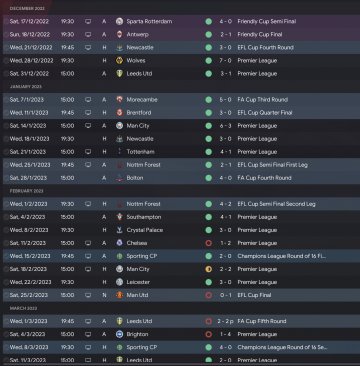Click the Sparta Rotterdam club badge

(119, 21)
